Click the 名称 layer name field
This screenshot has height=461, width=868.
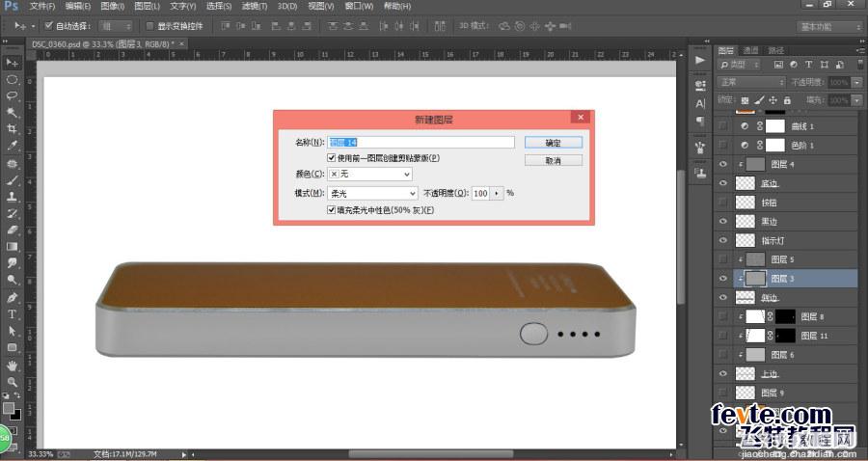pyautogui.click(x=420, y=143)
